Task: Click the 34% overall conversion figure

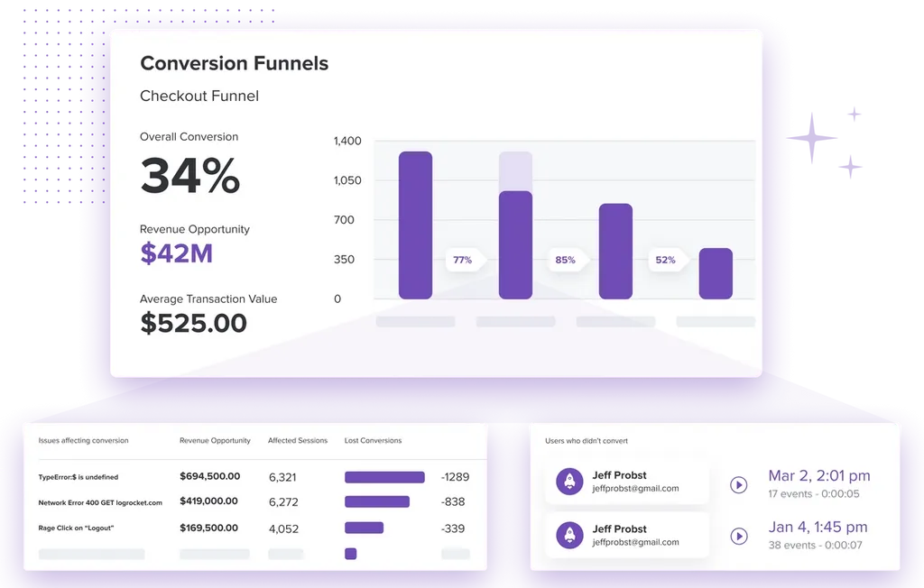Action: tap(190, 175)
